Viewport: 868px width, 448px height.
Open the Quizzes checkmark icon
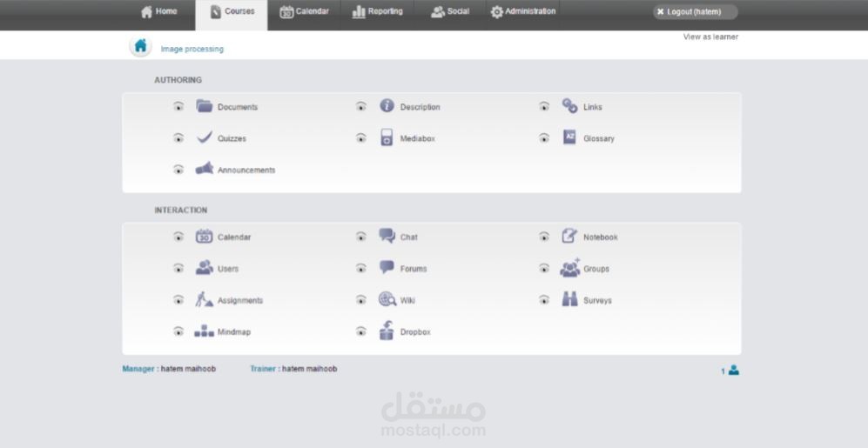point(205,137)
